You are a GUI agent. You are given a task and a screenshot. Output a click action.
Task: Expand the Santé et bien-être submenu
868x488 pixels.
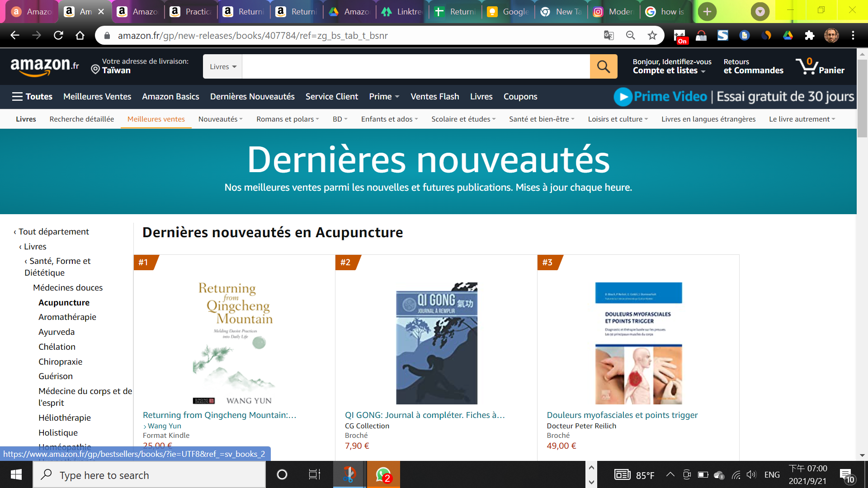[542, 119]
